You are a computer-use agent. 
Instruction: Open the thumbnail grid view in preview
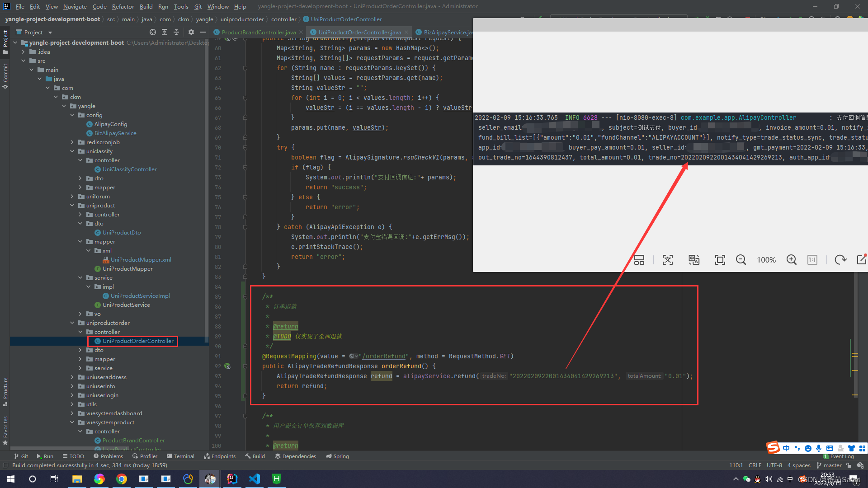[639, 260]
